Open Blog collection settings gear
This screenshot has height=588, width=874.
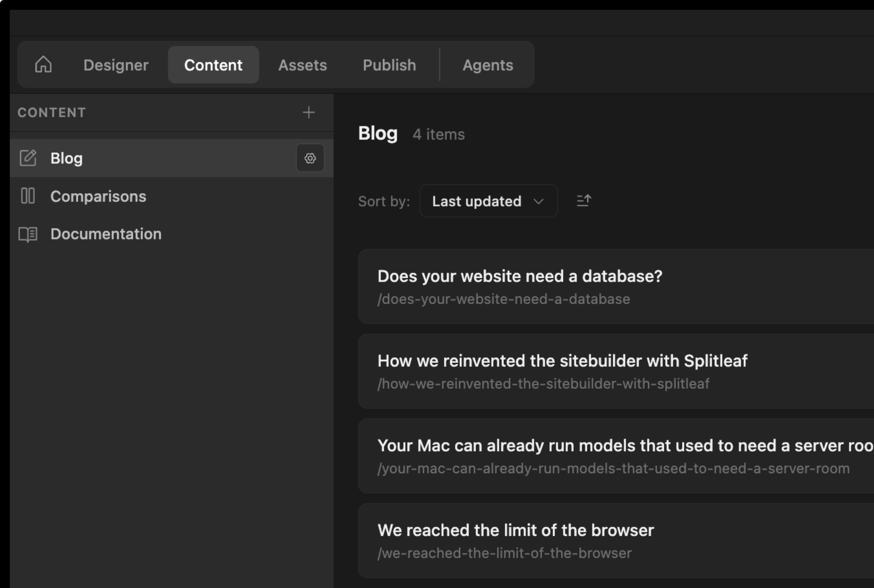pyautogui.click(x=310, y=158)
